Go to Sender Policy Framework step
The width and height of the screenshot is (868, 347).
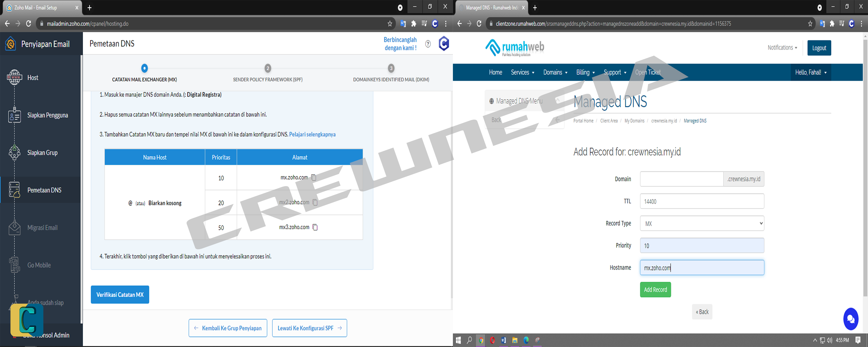click(x=267, y=74)
